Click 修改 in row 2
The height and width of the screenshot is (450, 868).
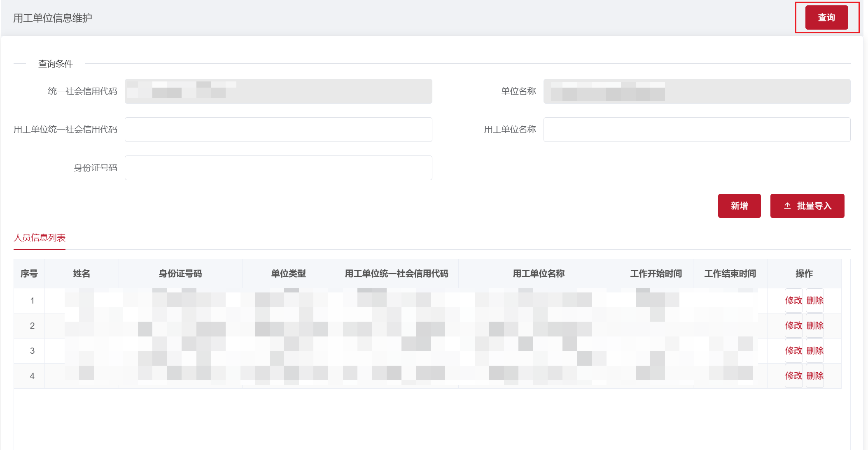click(x=793, y=326)
